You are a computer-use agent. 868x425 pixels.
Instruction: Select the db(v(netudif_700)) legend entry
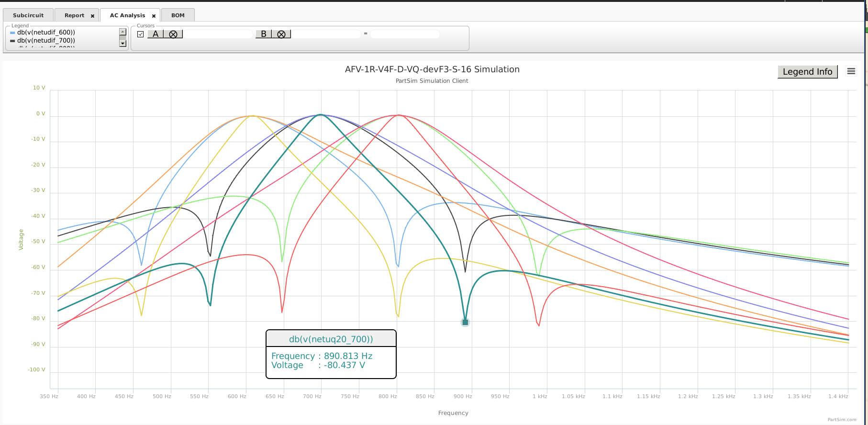[46, 41]
